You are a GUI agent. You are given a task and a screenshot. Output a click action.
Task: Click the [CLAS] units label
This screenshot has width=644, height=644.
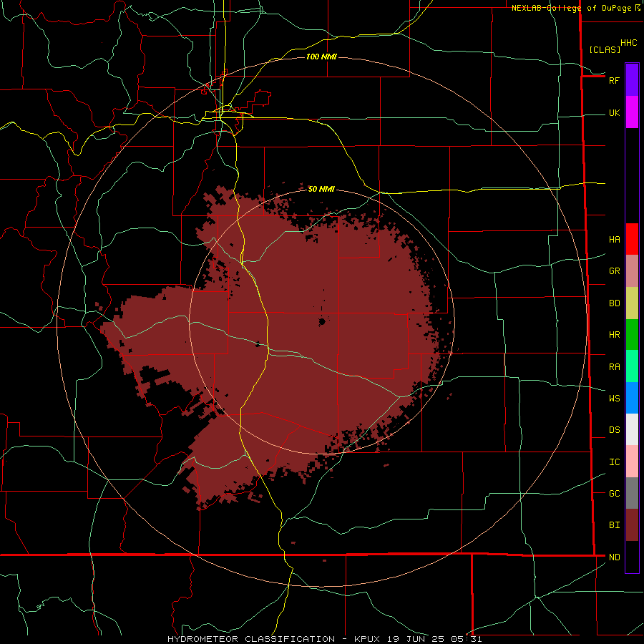pos(605,49)
